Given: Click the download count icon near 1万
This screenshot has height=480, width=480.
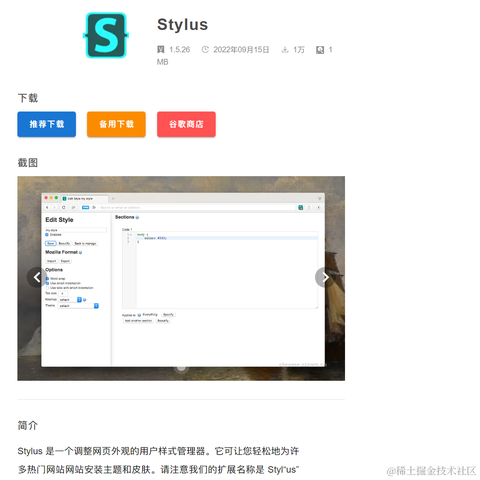Looking at the screenshot, I should coord(285,50).
